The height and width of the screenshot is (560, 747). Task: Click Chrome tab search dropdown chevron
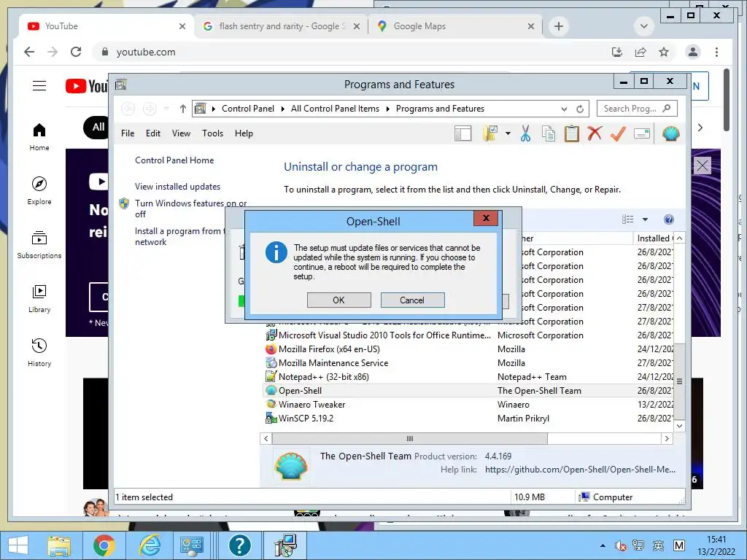coord(644,26)
